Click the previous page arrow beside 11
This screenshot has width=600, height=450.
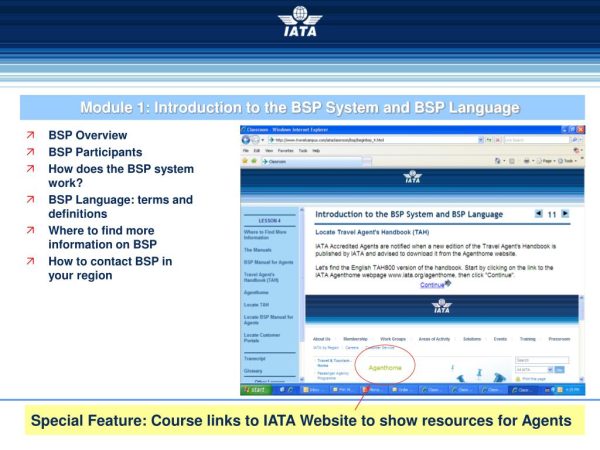tap(539, 213)
